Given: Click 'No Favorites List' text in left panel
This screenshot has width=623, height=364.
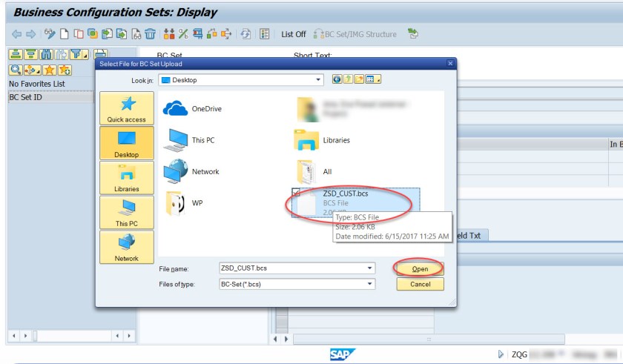Looking at the screenshot, I should pos(37,84).
